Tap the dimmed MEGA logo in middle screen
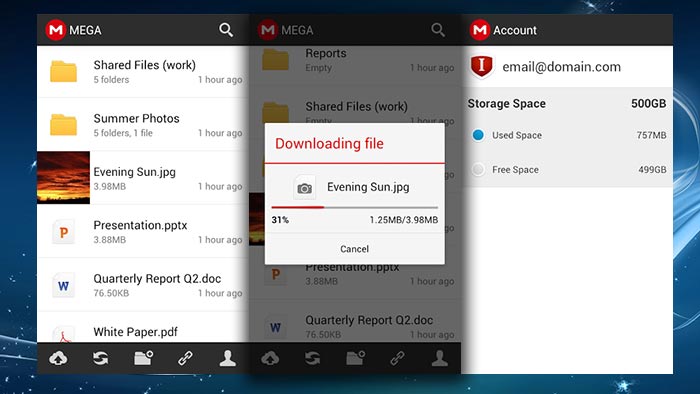 [x=268, y=30]
